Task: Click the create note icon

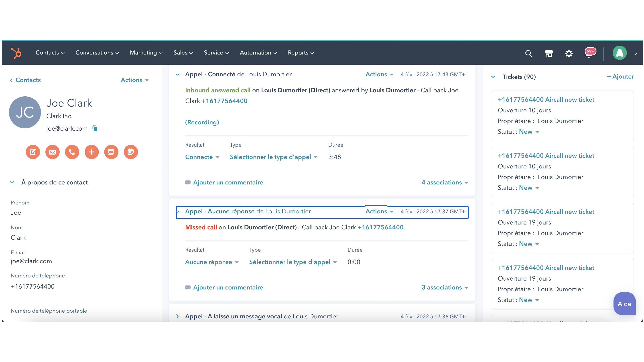Action: click(33, 152)
